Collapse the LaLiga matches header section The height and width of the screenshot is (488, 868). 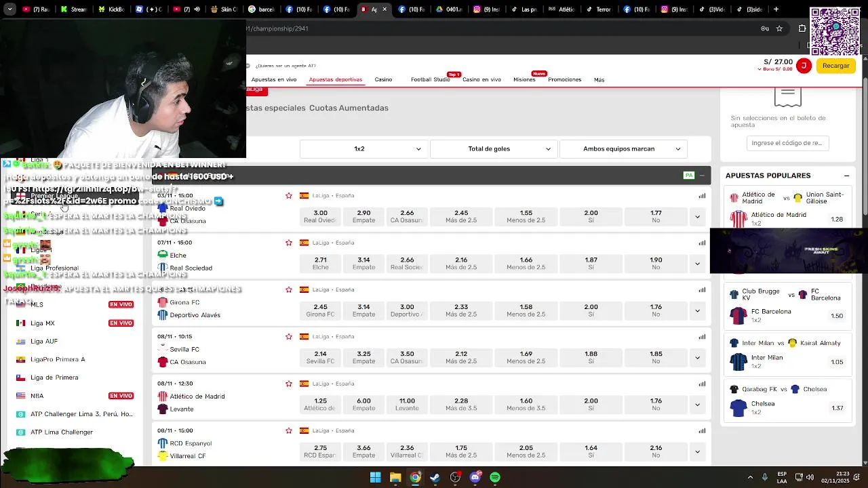[x=702, y=176]
